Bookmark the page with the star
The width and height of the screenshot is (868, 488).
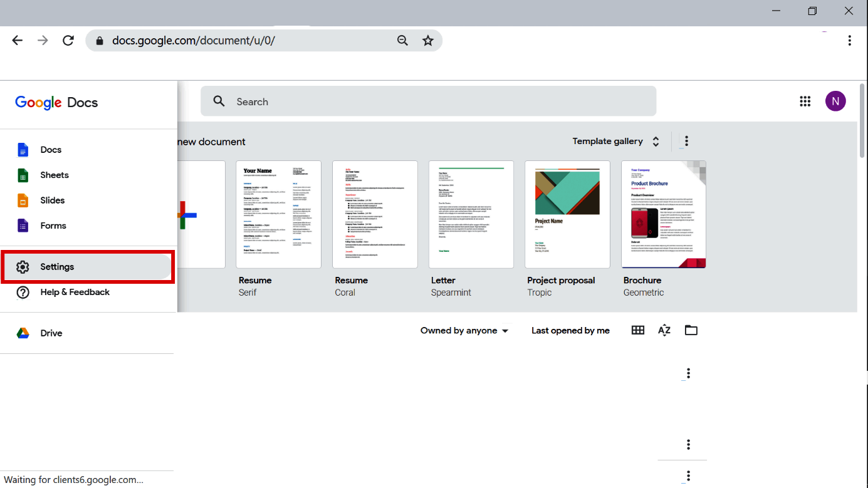point(427,40)
